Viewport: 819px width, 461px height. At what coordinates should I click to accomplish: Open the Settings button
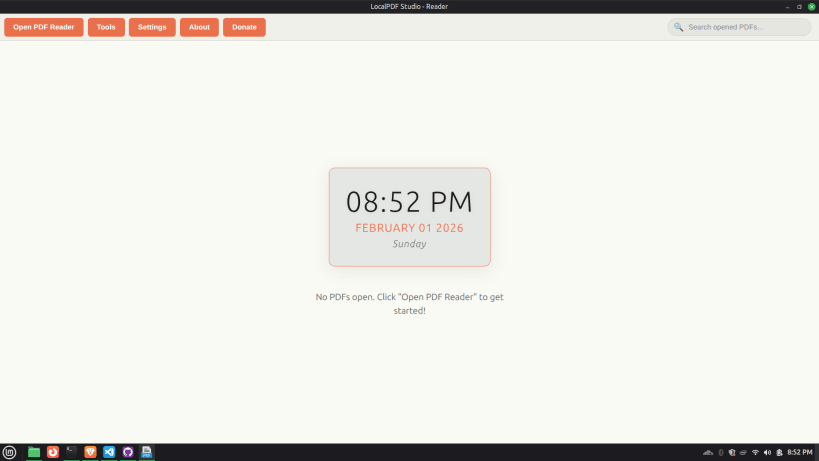coord(152,27)
